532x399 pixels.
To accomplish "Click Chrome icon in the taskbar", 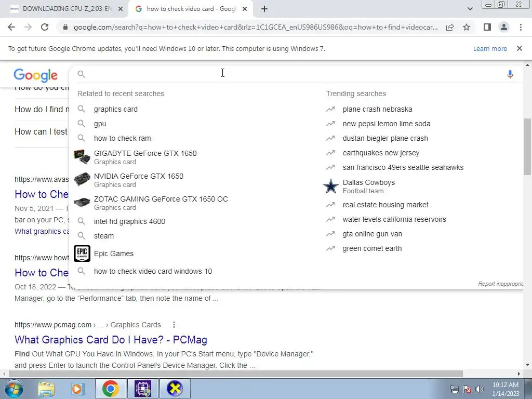I will (110, 389).
